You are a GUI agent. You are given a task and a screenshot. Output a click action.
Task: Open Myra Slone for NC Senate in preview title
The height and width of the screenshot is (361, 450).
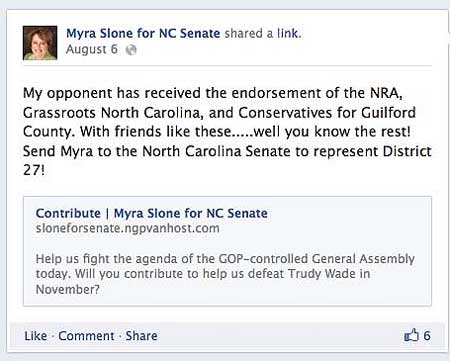click(x=191, y=213)
